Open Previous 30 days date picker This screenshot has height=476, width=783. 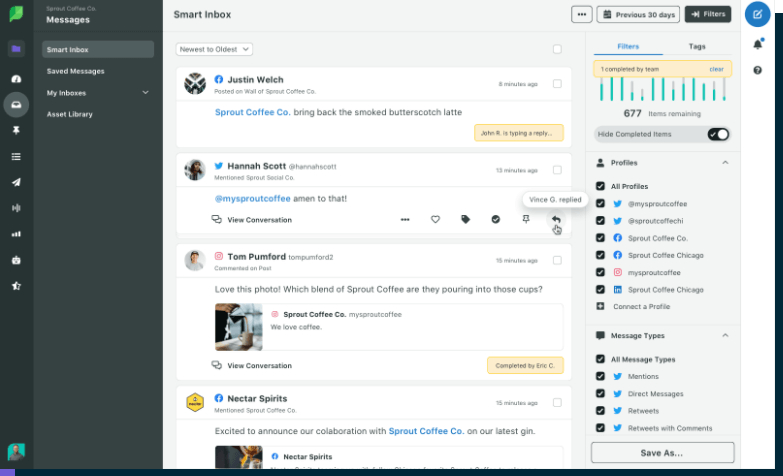click(x=638, y=14)
